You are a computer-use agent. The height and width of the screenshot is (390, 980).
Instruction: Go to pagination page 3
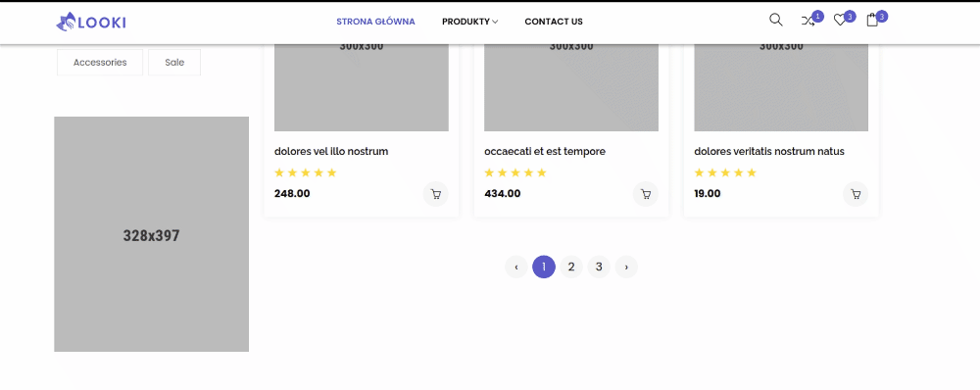599,267
